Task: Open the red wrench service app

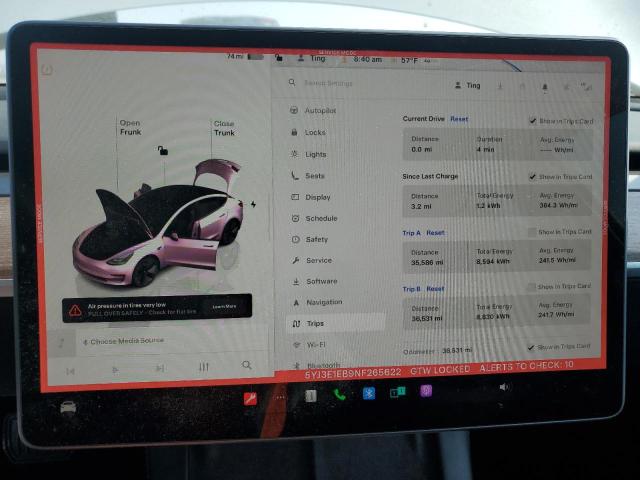Action: click(250, 398)
